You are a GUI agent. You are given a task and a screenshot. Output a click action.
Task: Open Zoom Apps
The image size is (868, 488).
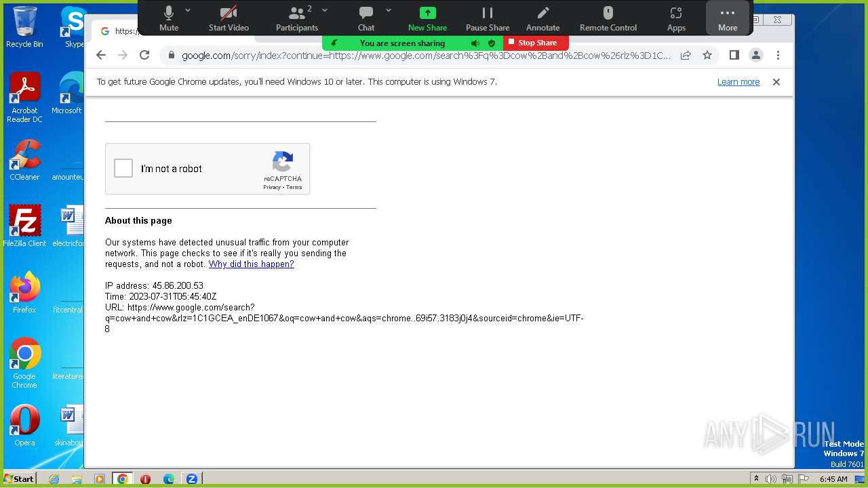(676, 18)
